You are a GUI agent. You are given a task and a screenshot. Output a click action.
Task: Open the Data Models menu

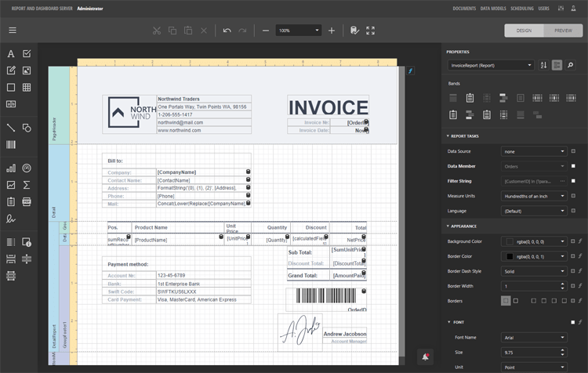point(492,8)
